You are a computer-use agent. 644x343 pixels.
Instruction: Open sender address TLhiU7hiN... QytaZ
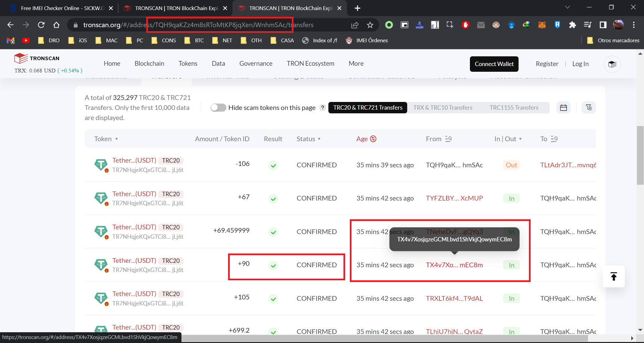click(454, 332)
